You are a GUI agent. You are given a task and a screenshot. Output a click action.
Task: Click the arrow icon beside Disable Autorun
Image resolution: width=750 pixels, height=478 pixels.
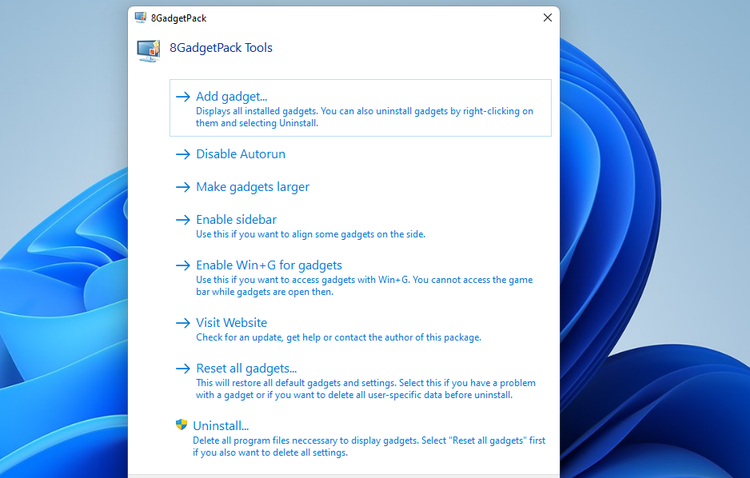[183, 154]
